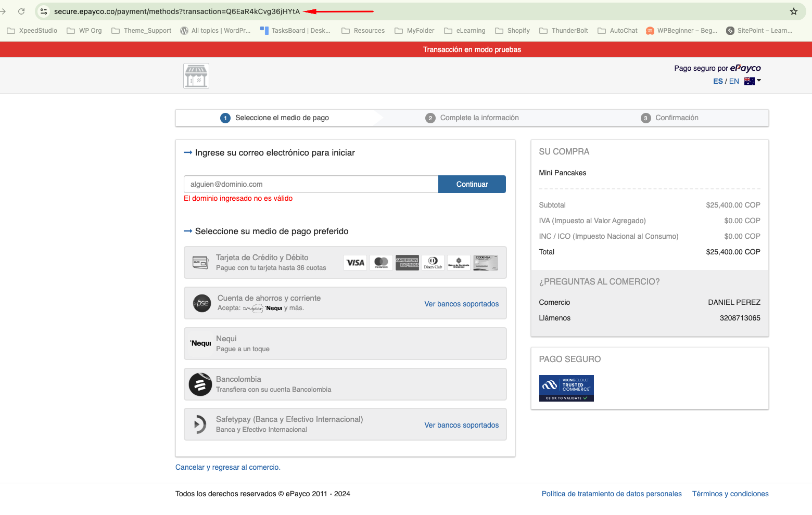Open TasksBoard bookmark

(x=295, y=31)
